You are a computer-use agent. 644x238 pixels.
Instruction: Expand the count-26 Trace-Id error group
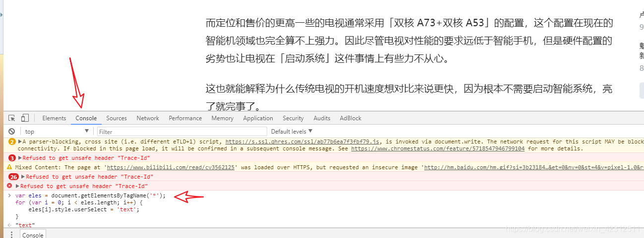point(23,177)
